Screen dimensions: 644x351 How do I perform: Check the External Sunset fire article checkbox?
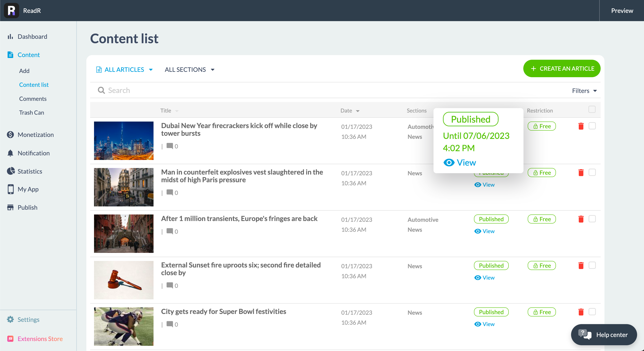[x=592, y=265]
